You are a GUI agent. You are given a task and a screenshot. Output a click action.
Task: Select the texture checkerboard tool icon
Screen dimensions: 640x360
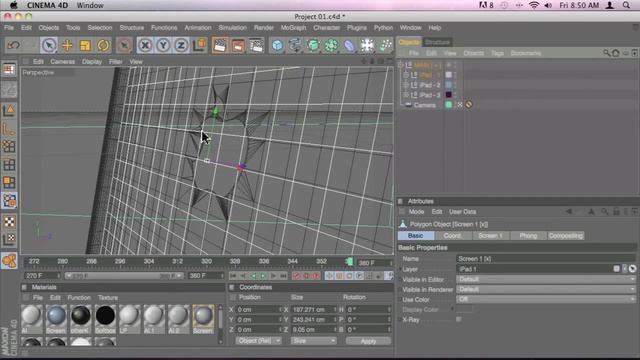point(9,222)
